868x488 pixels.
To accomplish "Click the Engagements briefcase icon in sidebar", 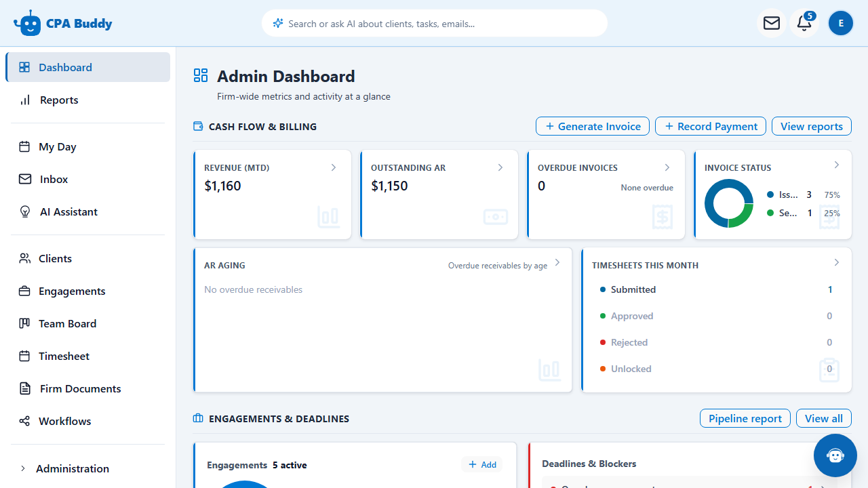I will coord(24,291).
